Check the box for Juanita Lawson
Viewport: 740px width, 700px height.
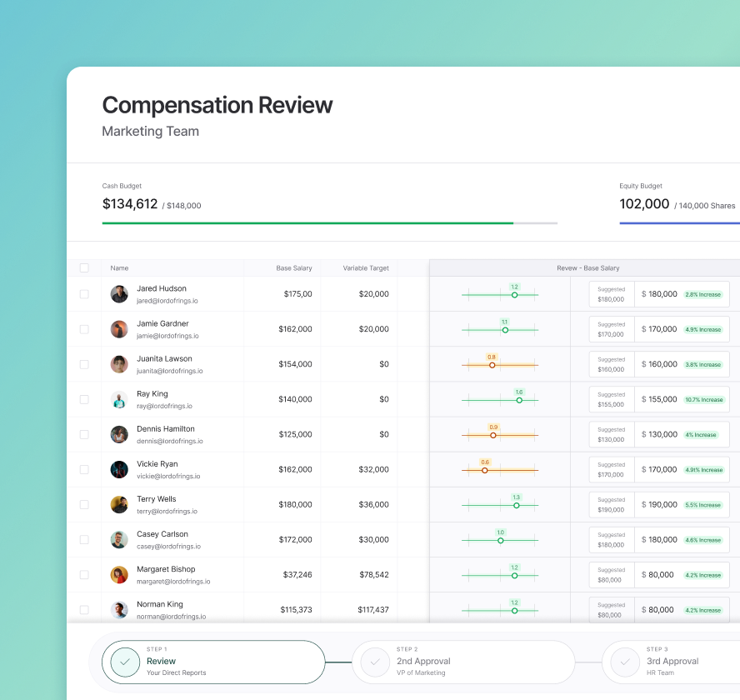coord(84,364)
